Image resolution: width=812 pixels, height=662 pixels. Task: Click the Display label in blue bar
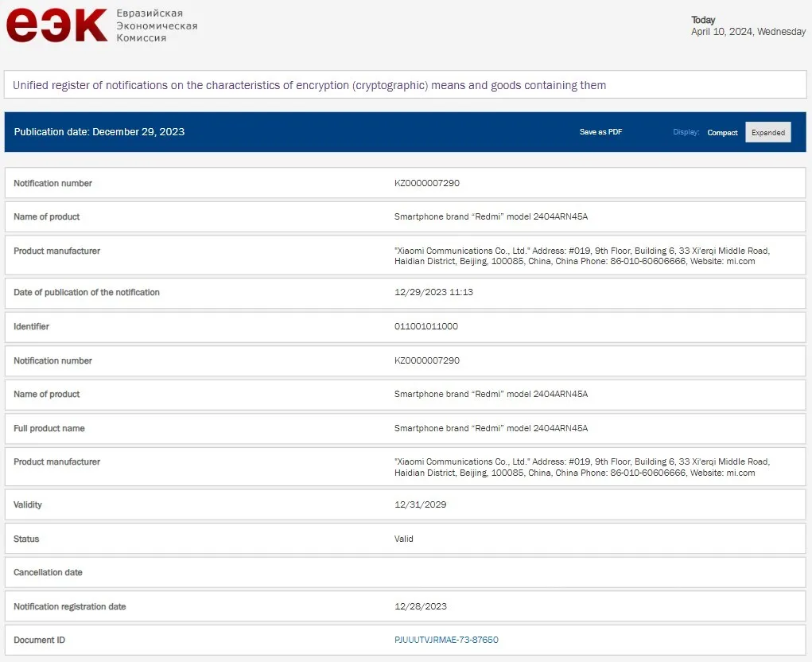[686, 133]
